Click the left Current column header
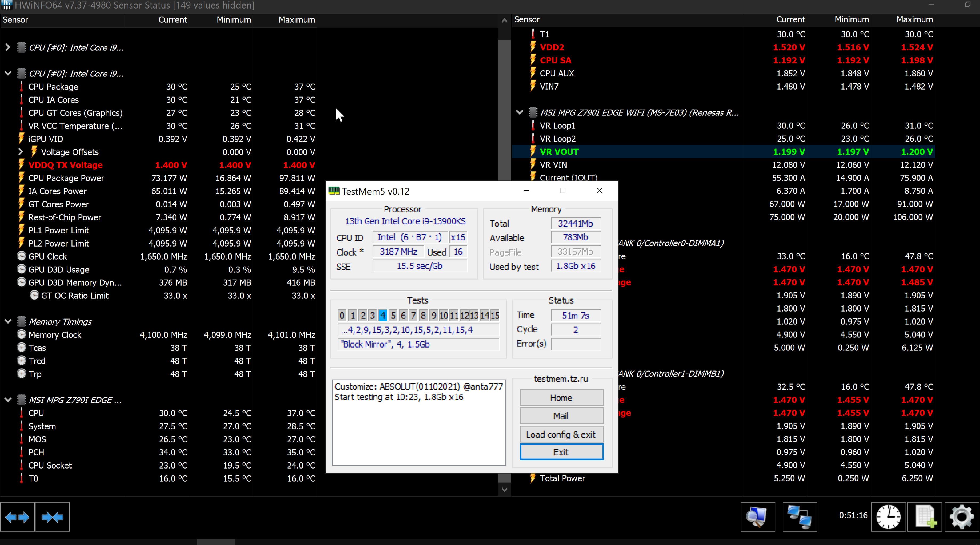 [x=157, y=20]
